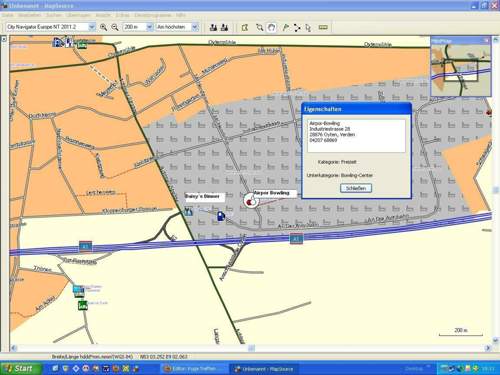Click the fuel station icon on map

(221, 216)
